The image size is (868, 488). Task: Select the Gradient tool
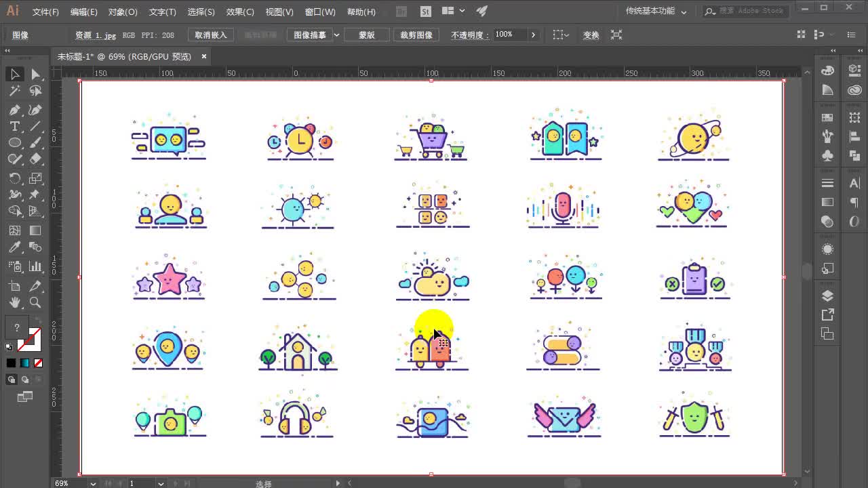point(35,230)
